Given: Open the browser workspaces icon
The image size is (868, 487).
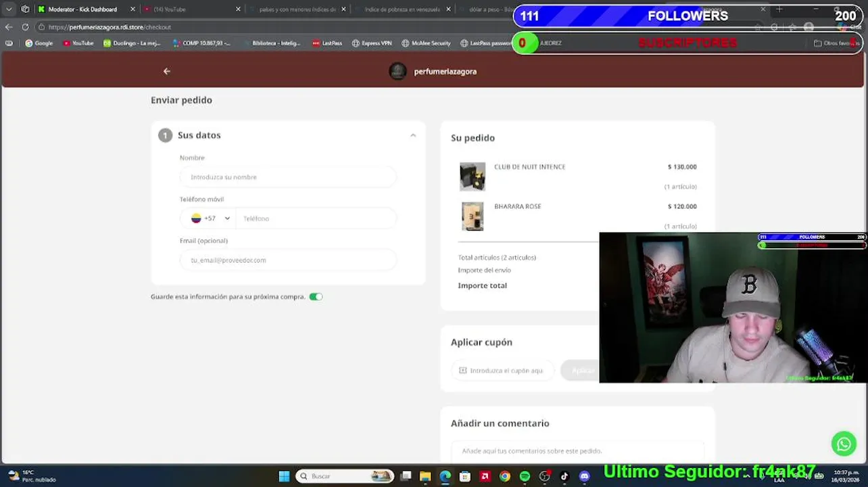Looking at the screenshot, I should (25, 9).
